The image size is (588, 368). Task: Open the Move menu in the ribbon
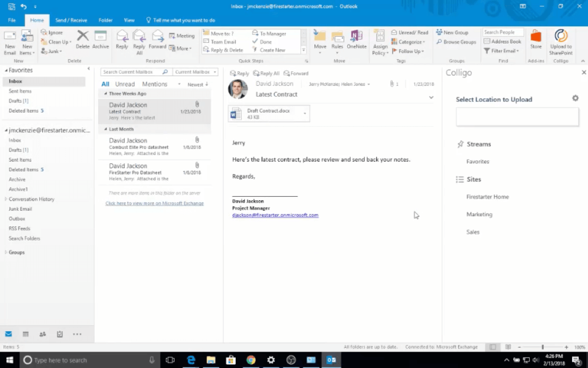pos(320,42)
